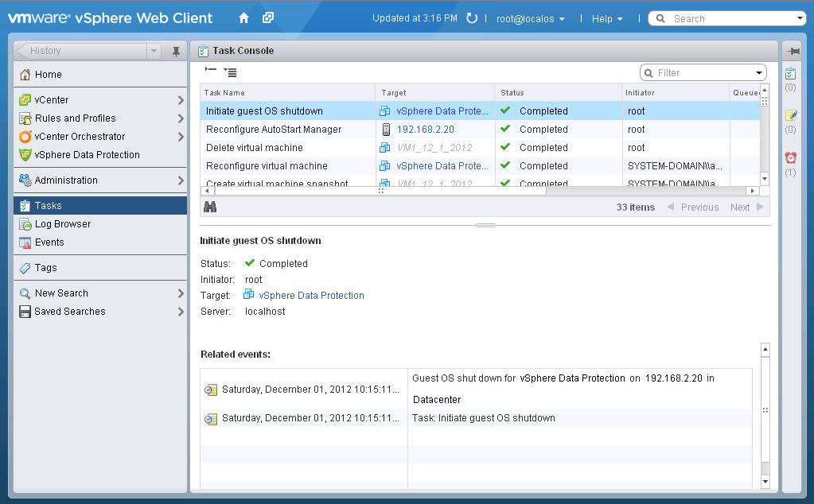Open the Help dropdown menu
This screenshot has height=504, width=814.
pos(607,18)
